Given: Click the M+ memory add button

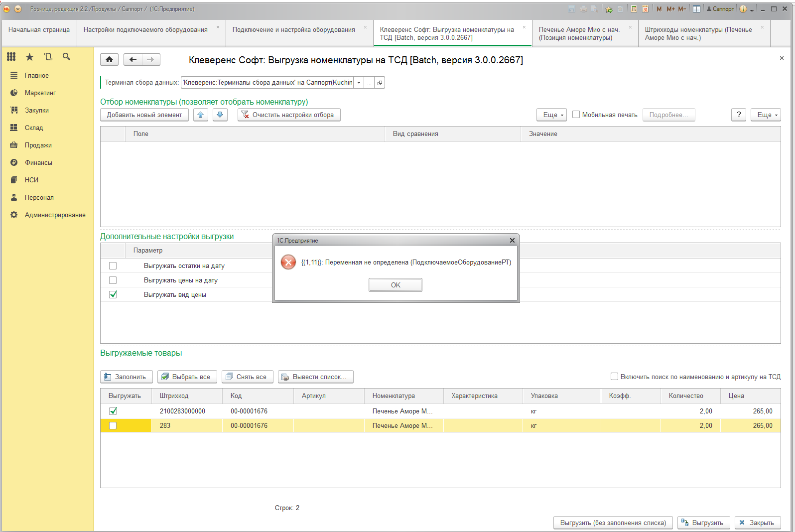Looking at the screenshot, I should [x=670, y=9].
